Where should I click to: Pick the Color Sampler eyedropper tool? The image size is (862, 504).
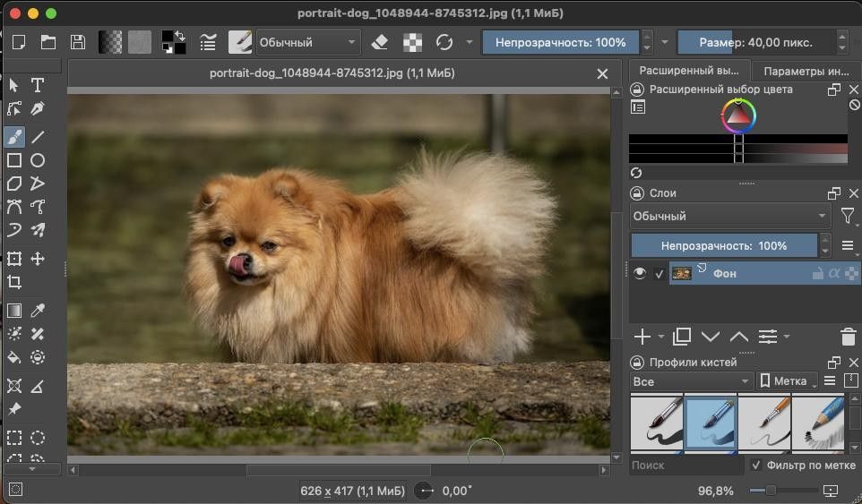[x=38, y=311]
